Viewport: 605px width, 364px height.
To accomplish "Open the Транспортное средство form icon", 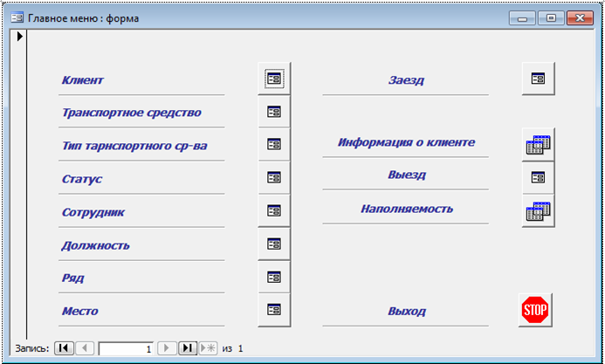I will pyautogui.click(x=274, y=112).
